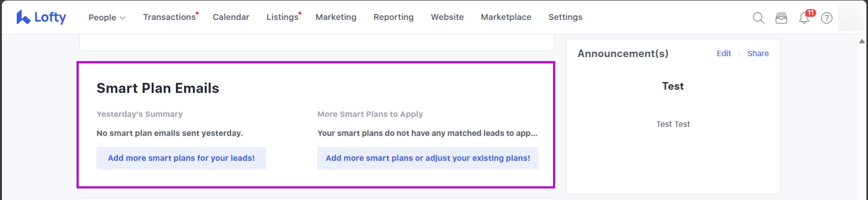The height and width of the screenshot is (200, 868).
Task: Share the announcement
Action: [x=758, y=54]
